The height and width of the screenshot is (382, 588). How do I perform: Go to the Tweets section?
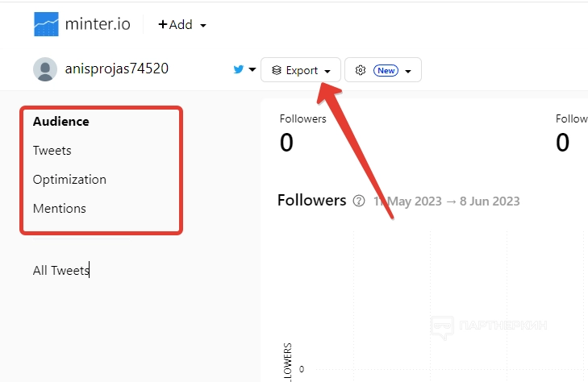click(x=52, y=151)
